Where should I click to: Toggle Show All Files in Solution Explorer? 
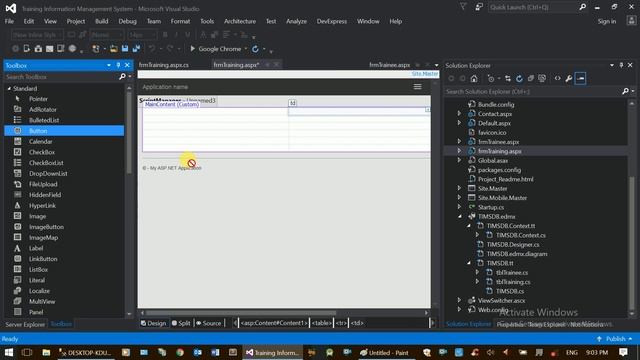coord(542,78)
